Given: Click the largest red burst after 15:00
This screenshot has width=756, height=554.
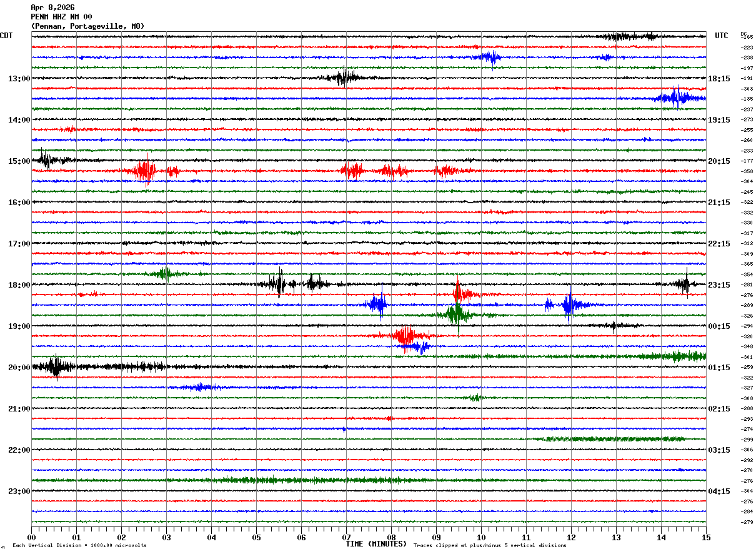Looking at the screenshot, I should click(146, 170).
